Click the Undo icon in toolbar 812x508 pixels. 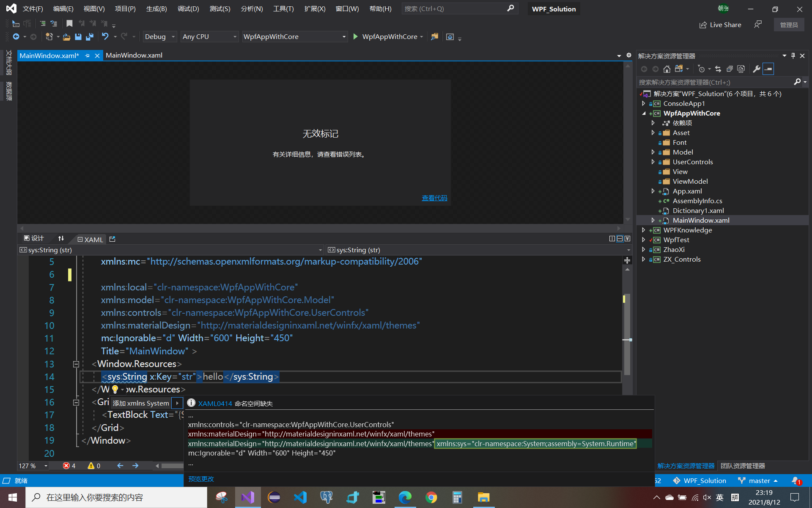pyautogui.click(x=105, y=37)
